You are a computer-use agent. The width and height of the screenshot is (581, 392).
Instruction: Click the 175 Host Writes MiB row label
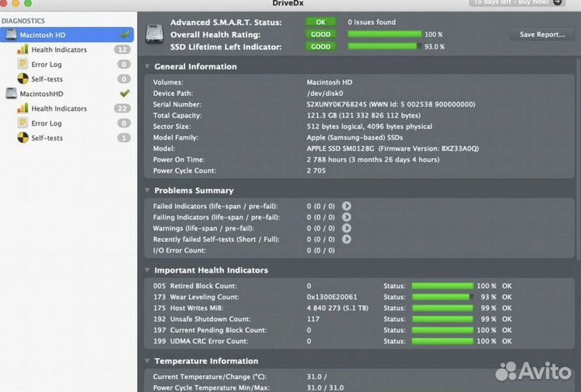[x=188, y=308]
